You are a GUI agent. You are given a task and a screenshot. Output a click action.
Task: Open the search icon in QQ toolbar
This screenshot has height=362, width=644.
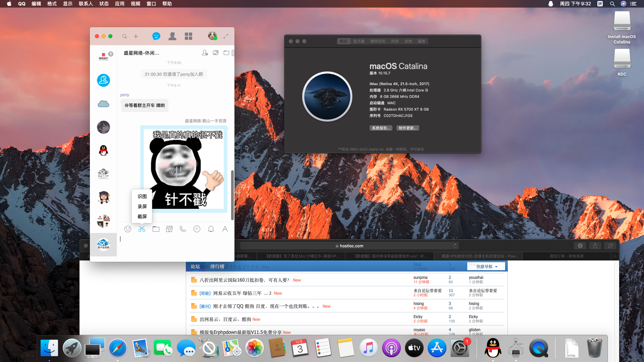pos(124,36)
